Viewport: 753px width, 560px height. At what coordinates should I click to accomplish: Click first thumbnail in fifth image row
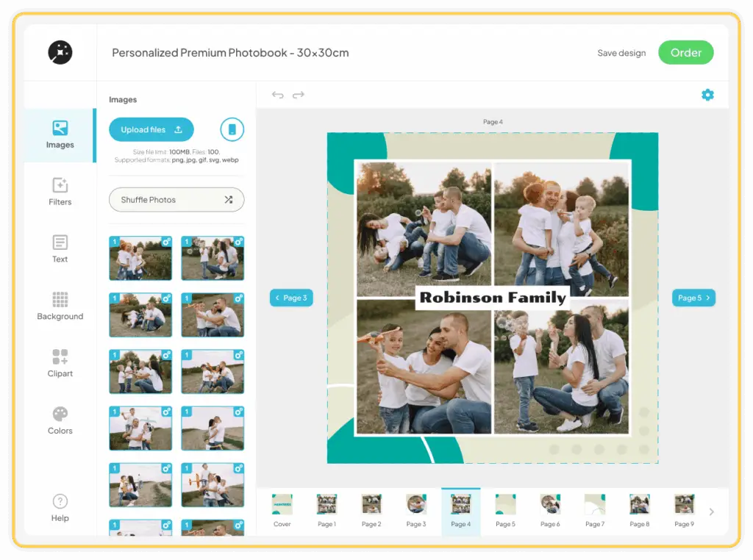(140, 484)
